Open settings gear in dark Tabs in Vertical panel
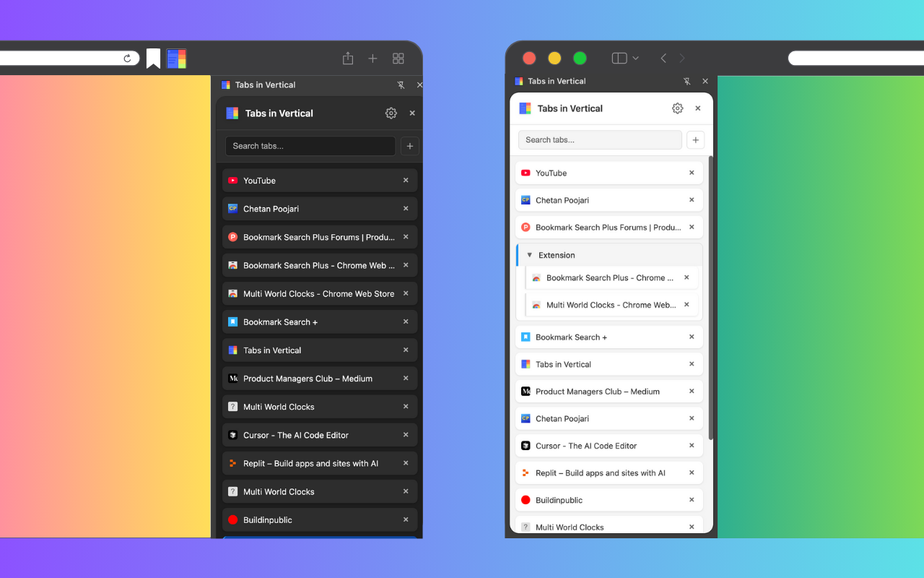 coord(391,113)
